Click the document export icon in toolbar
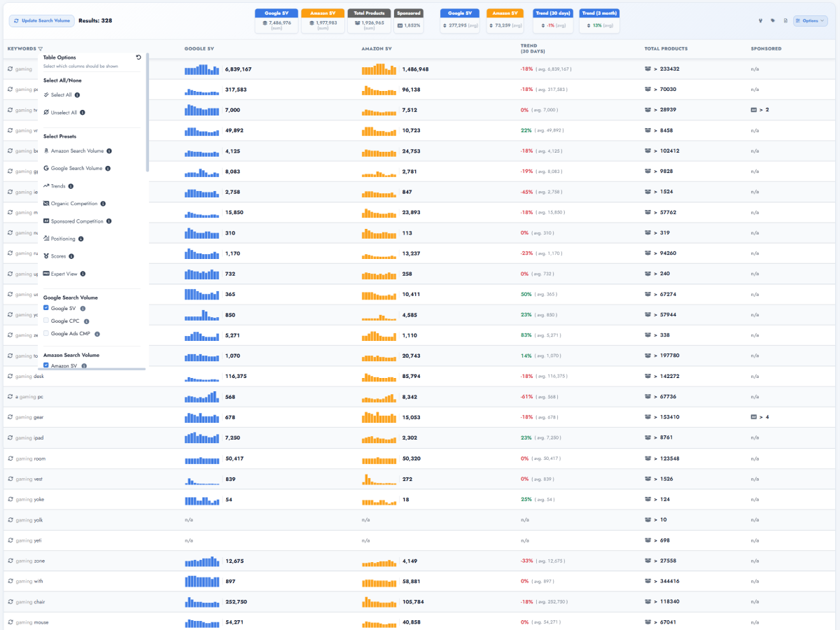The width and height of the screenshot is (840, 630). pyautogui.click(x=785, y=20)
